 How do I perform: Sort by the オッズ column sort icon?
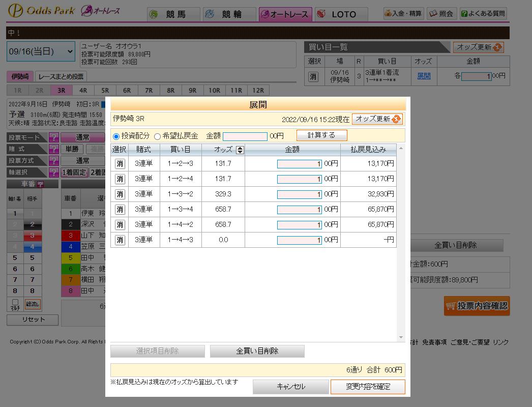tap(240, 150)
